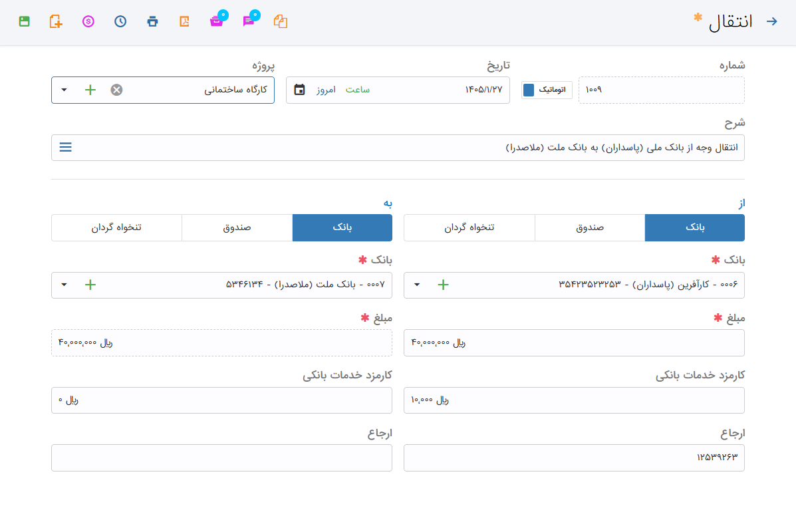Export to PDF using the orange icon
The image size is (796, 532).
184,21
